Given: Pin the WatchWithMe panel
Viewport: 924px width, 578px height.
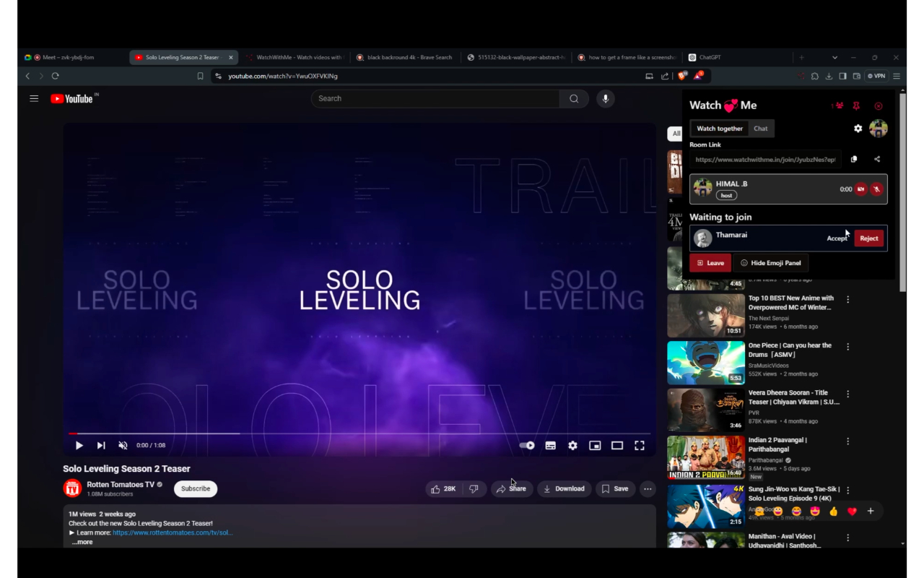Looking at the screenshot, I should tap(856, 105).
